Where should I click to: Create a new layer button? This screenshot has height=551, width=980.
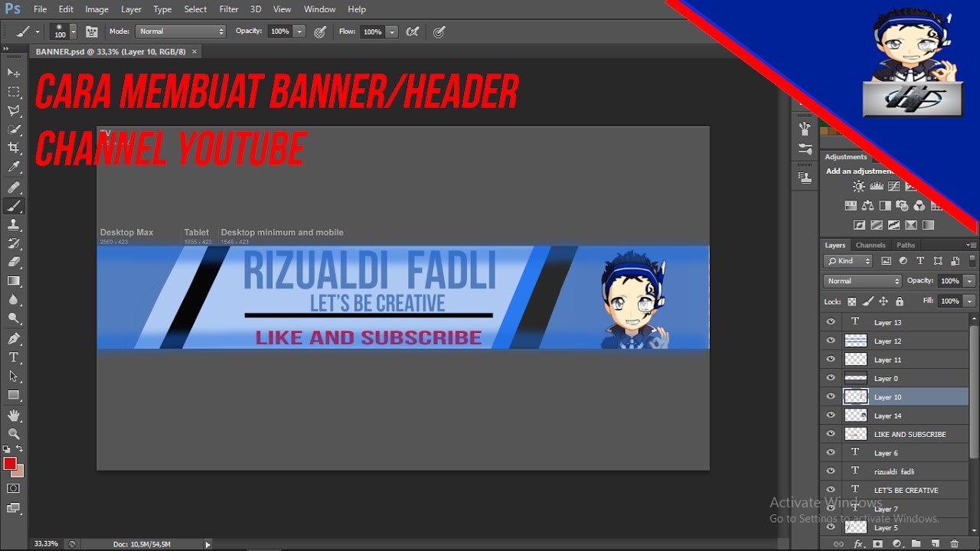(935, 544)
